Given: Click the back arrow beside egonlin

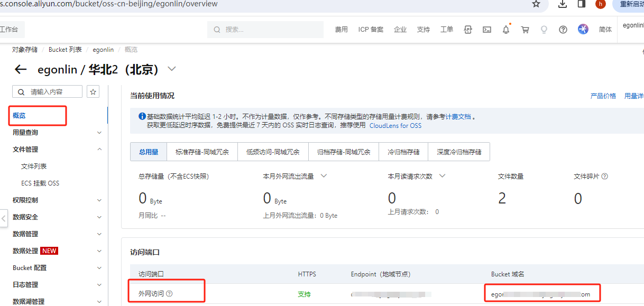Looking at the screenshot, I should pos(21,69).
